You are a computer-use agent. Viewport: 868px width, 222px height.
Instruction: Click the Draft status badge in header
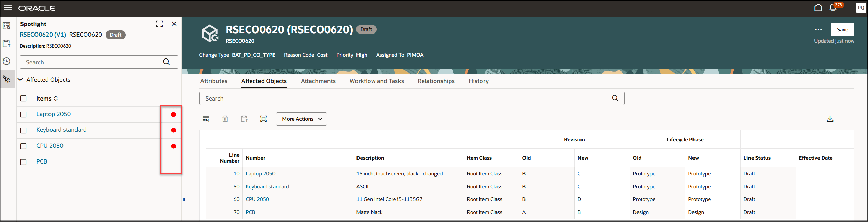pos(366,29)
